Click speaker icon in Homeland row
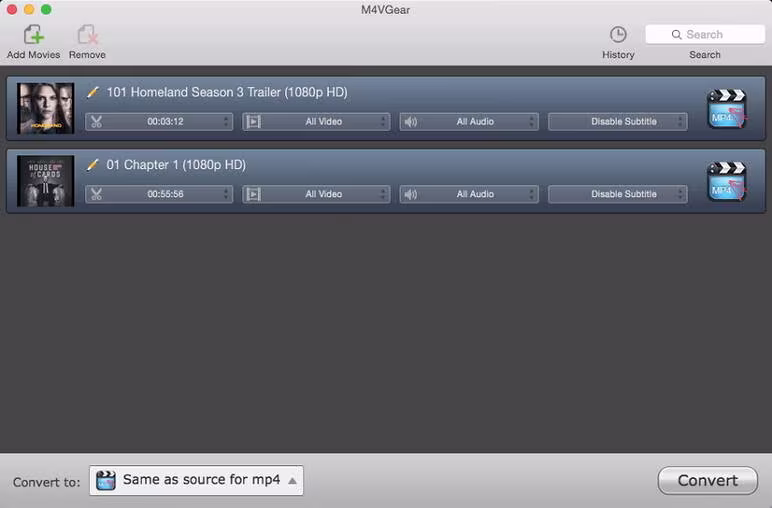 point(411,122)
